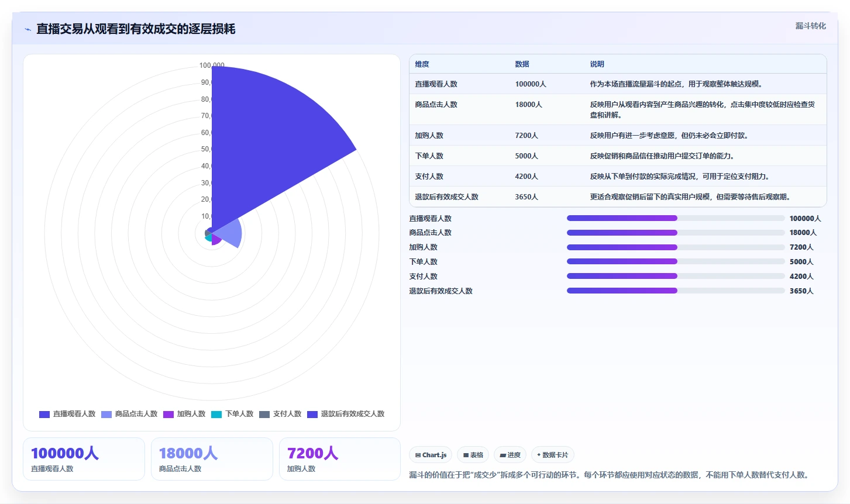Toggle the 商品点击人数 legend swatch
850x504 pixels.
[x=106, y=414]
